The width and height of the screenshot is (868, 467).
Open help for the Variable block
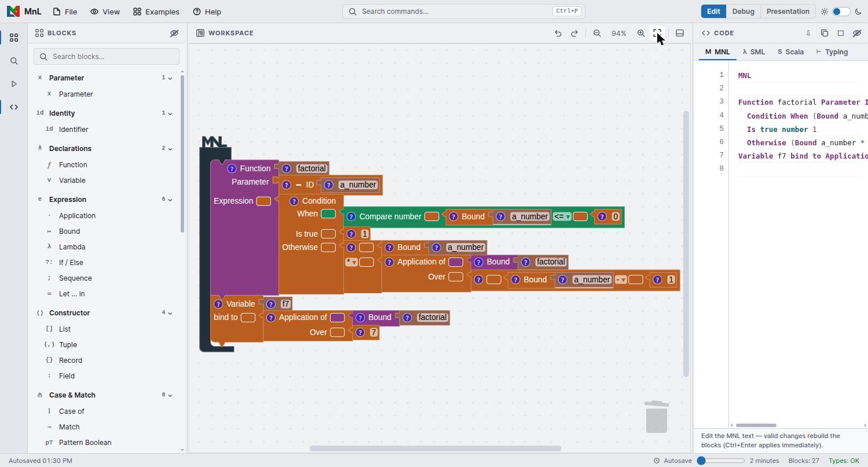(218, 304)
